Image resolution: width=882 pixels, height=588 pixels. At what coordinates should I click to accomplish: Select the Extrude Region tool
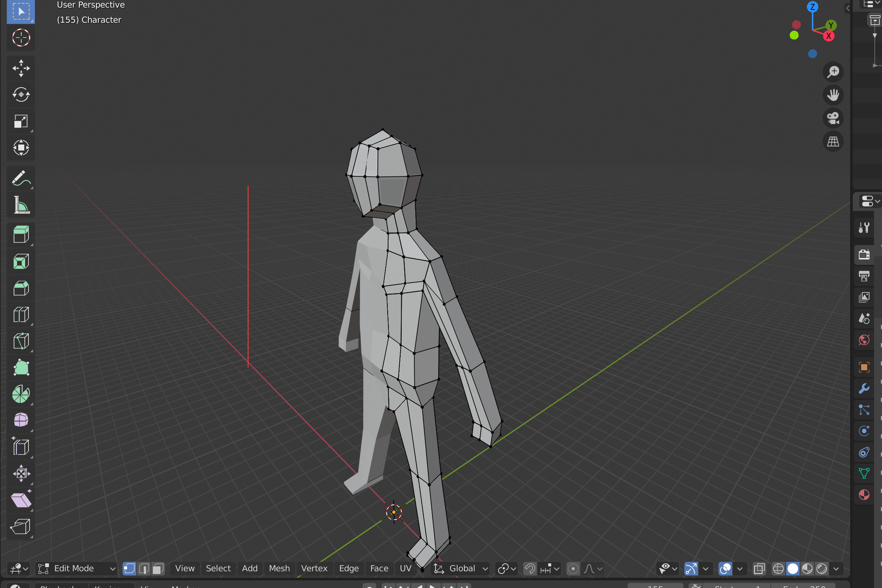point(21,234)
